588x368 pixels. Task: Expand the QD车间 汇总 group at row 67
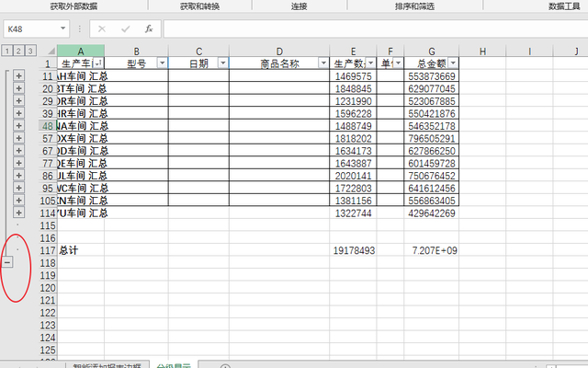point(18,150)
